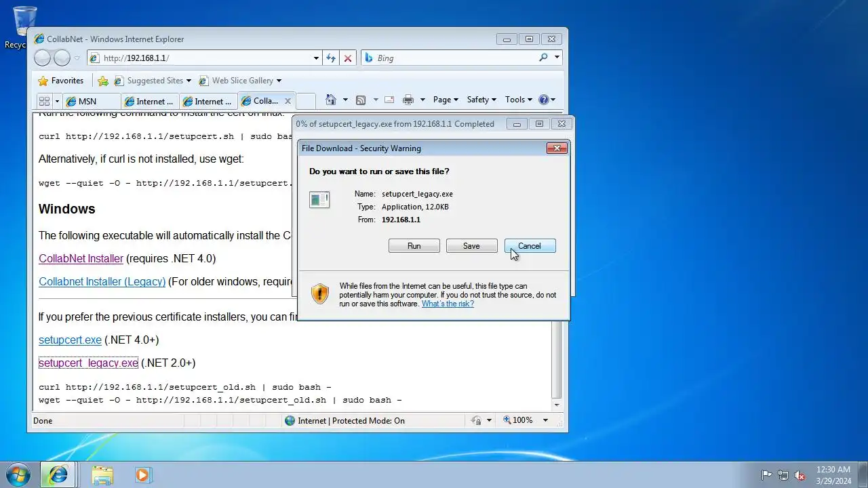
Task: Open the setupcert_legacy.exe link
Action: click(x=88, y=363)
